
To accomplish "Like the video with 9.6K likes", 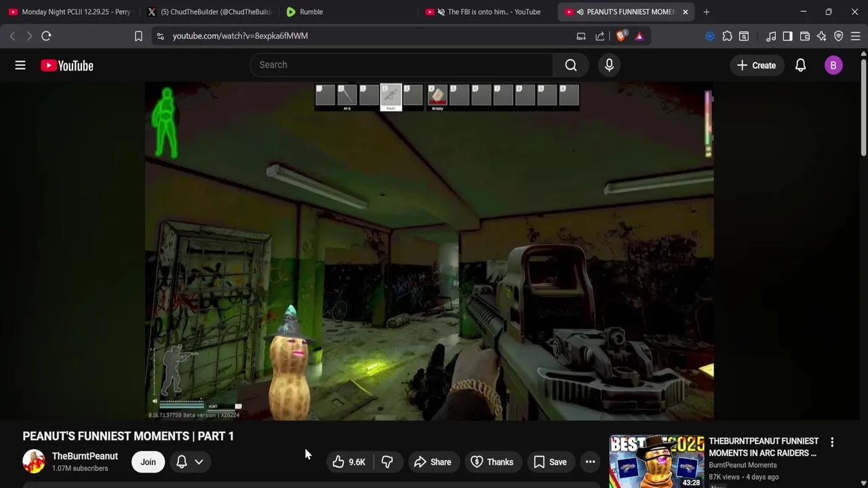I will coord(349,462).
